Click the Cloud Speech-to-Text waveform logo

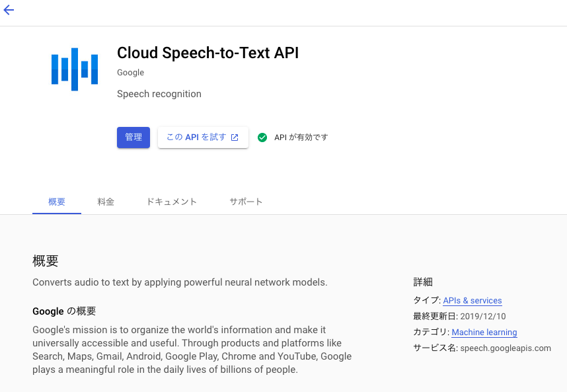tap(75, 69)
